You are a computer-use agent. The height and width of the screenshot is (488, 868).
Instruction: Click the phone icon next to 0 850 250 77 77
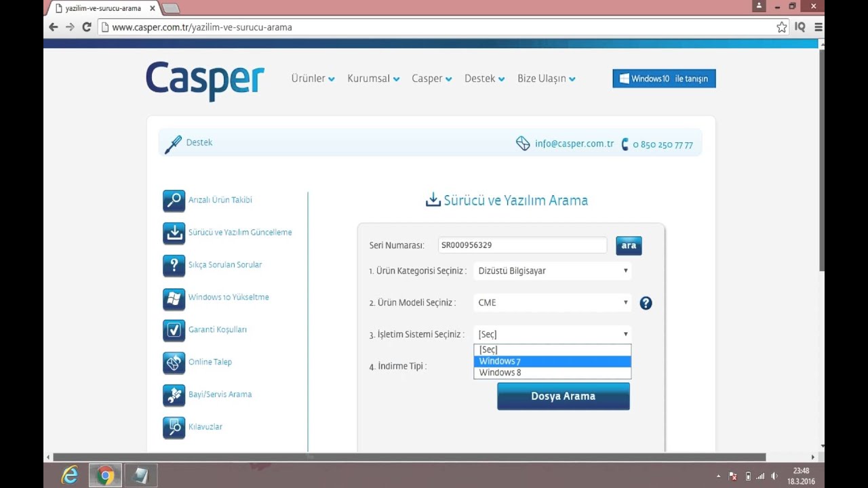pyautogui.click(x=625, y=144)
